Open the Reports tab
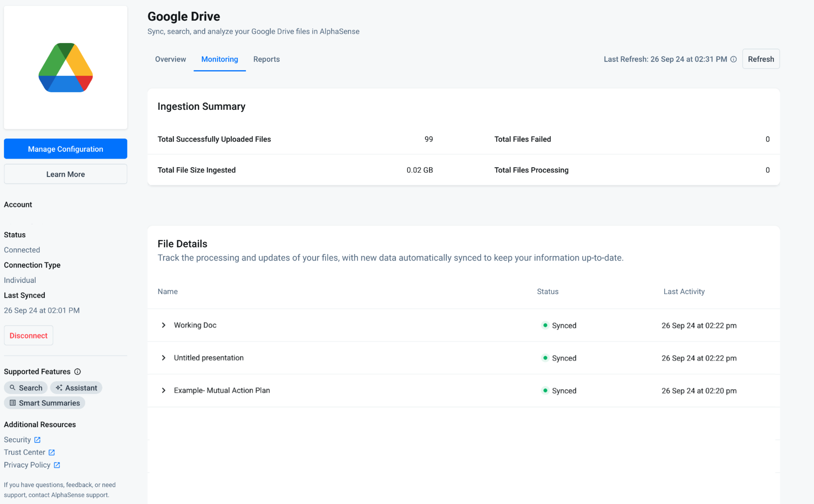This screenshot has width=814, height=504. click(x=266, y=59)
